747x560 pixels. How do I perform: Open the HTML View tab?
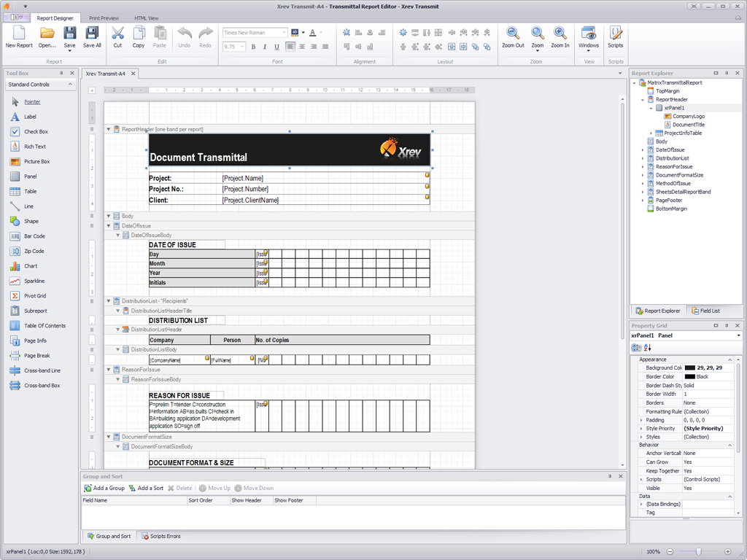tap(146, 18)
